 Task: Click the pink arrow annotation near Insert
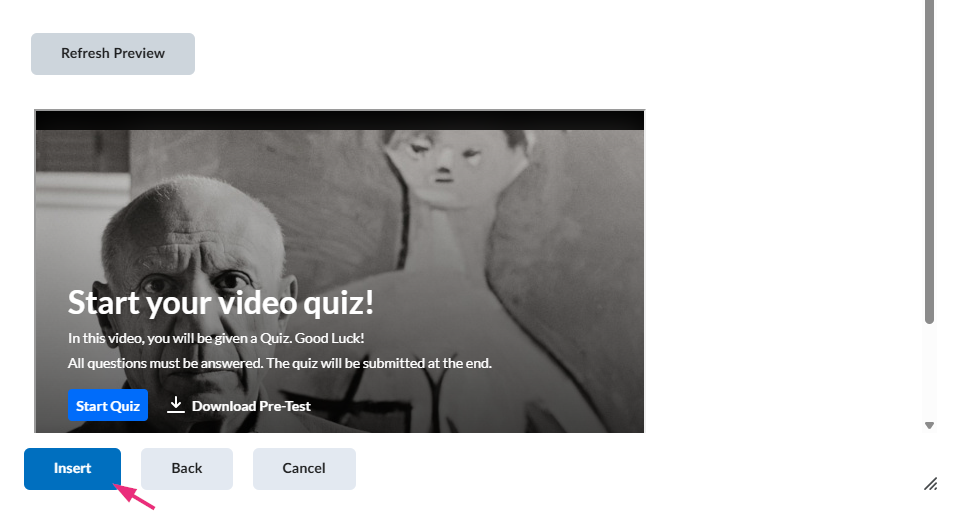tap(134, 496)
